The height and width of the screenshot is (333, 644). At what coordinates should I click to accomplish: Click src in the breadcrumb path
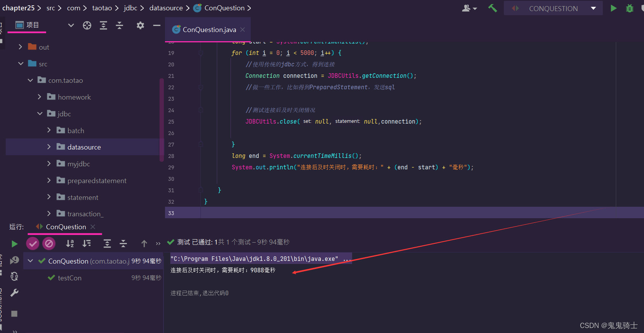(x=51, y=8)
